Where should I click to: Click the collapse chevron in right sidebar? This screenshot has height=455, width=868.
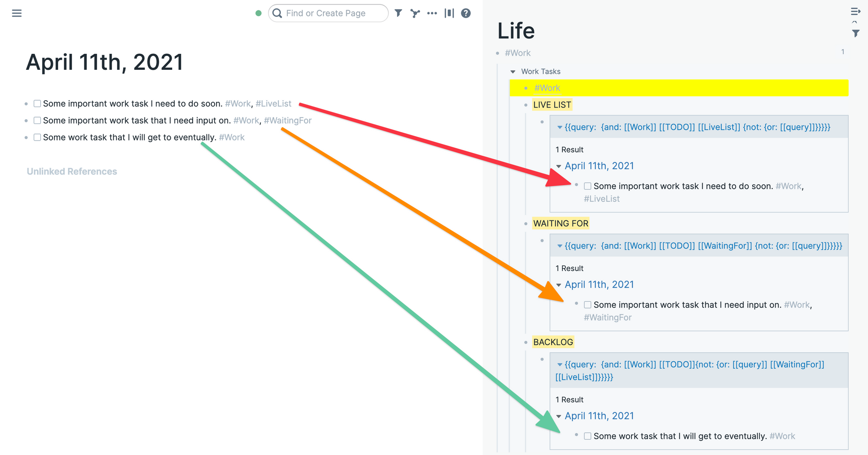[855, 22]
